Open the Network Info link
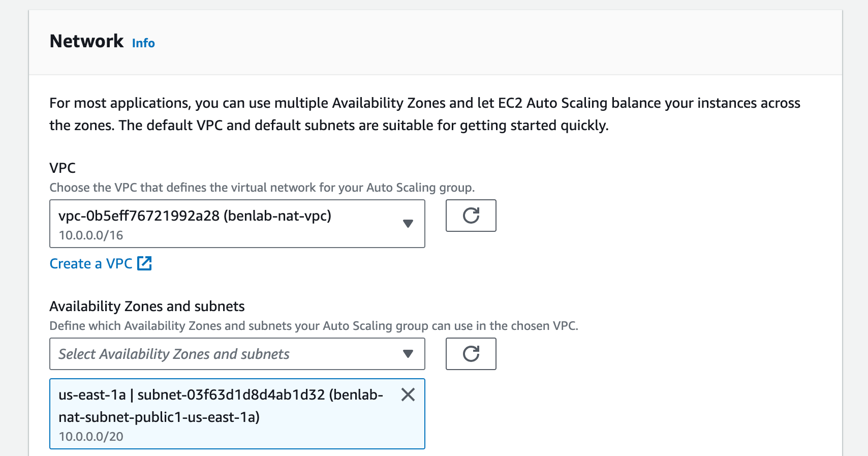Screen dimensions: 868x456 [x=143, y=43]
